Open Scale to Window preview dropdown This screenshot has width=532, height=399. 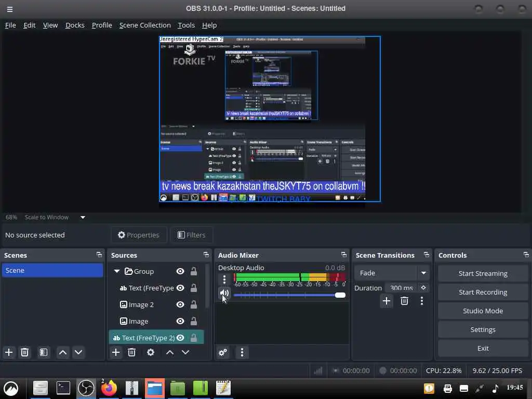click(83, 217)
